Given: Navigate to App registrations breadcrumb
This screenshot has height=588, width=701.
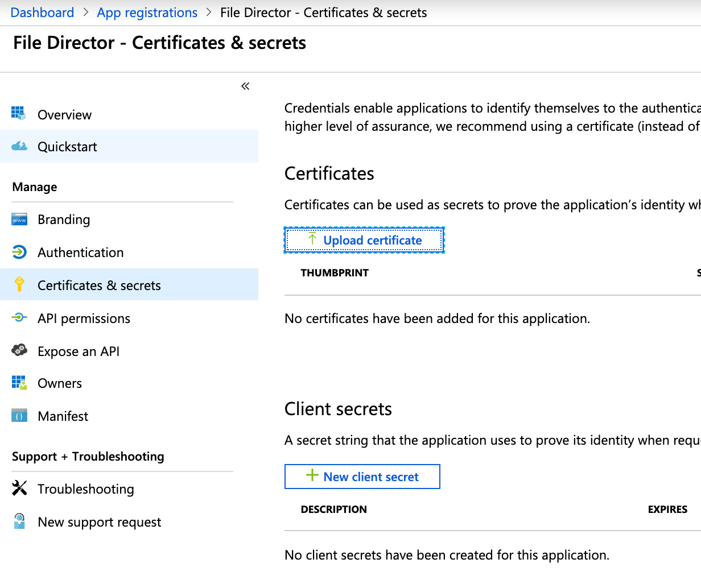Looking at the screenshot, I should 147,13.
